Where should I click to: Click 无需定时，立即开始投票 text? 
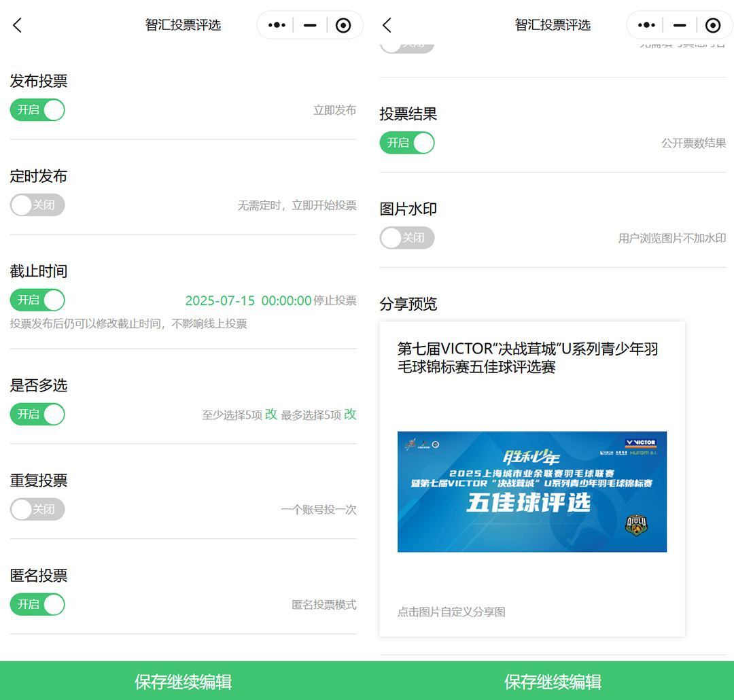click(x=297, y=205)
